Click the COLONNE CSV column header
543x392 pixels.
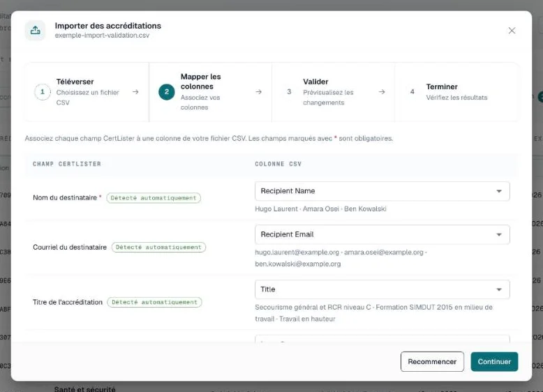(x=278, y=164)
